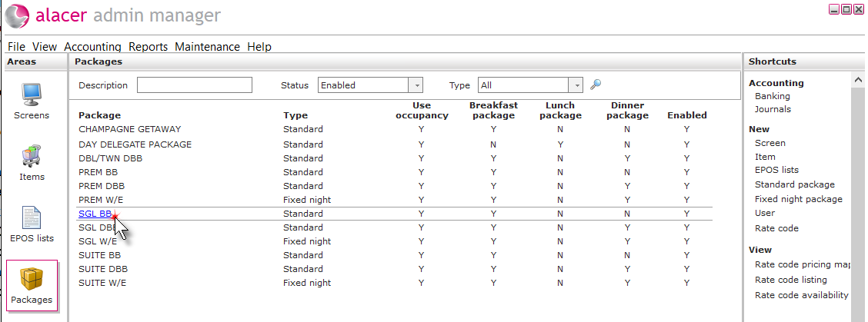Open the Rate code listing shortcut

(x=790, y=280)
